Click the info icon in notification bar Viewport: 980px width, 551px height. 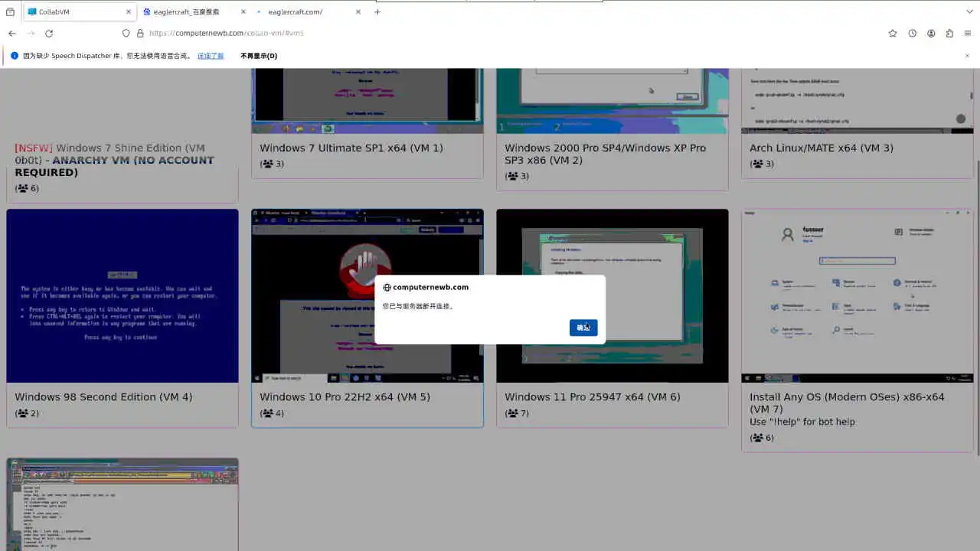(x=14, y=56)
